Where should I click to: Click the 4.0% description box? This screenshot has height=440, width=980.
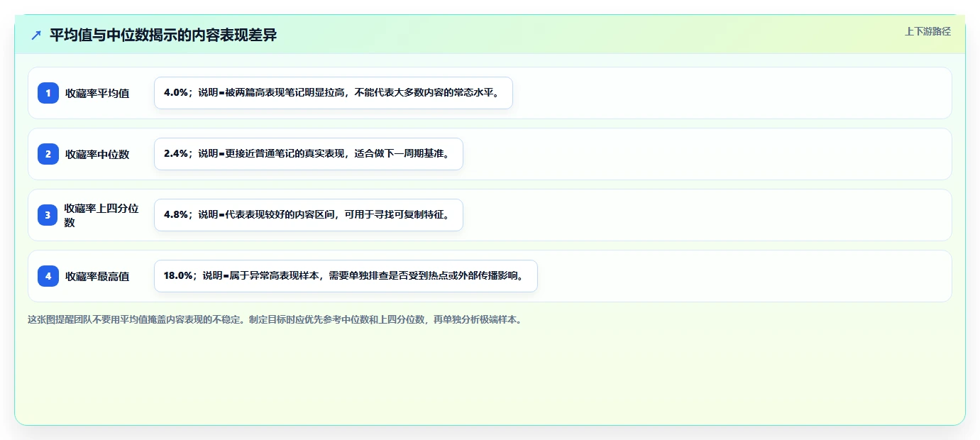[334, 93]
